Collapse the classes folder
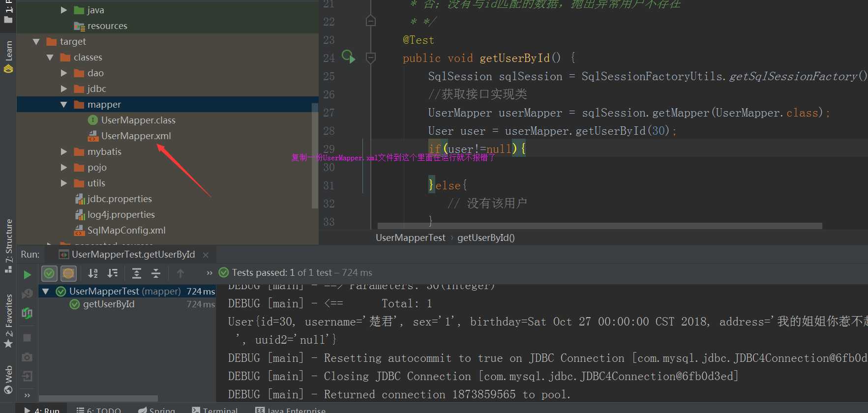 tap(50, 58)
